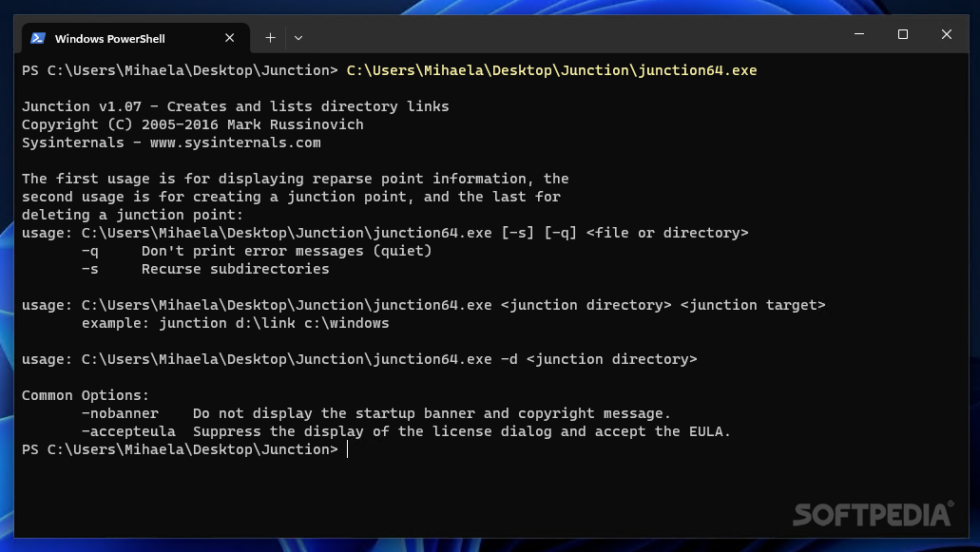980x552 pixels.
Task: Click the -nobanner option line
Action: [376, 414]
